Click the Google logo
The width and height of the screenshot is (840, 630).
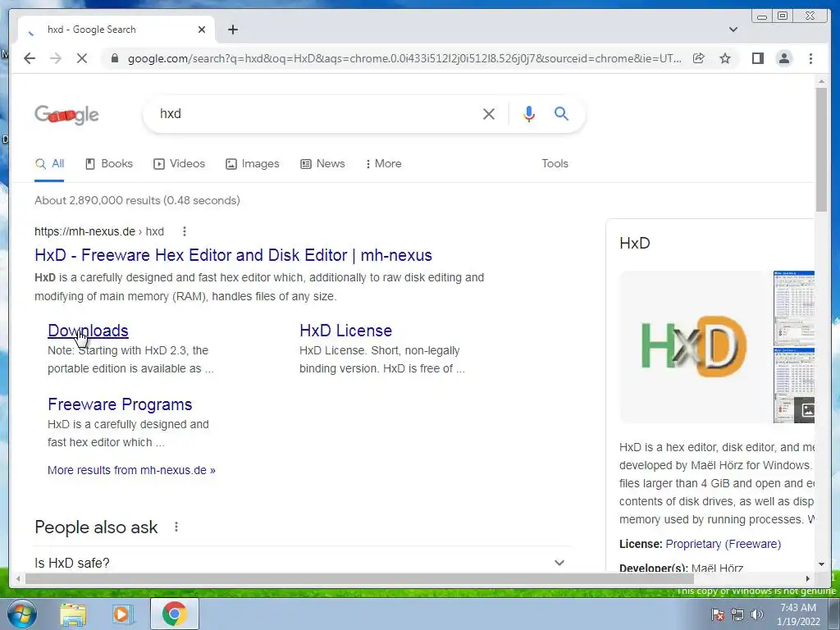coord(67,114)
